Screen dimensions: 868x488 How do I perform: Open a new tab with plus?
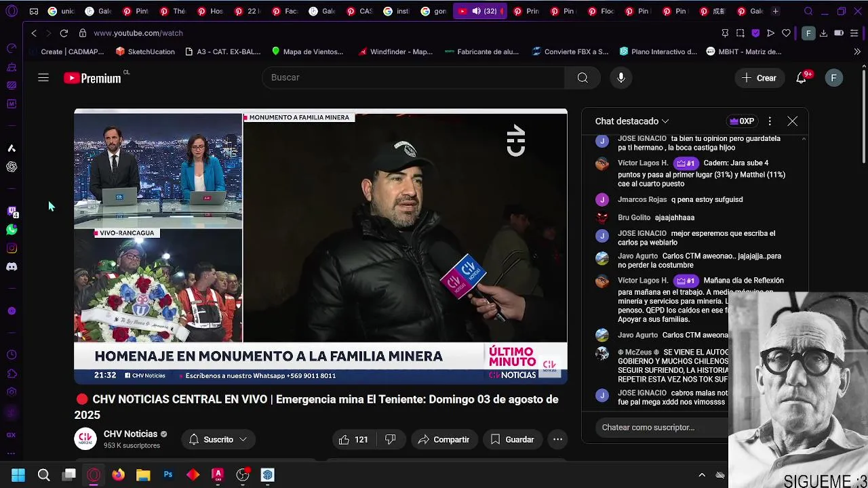coord(775,12)
